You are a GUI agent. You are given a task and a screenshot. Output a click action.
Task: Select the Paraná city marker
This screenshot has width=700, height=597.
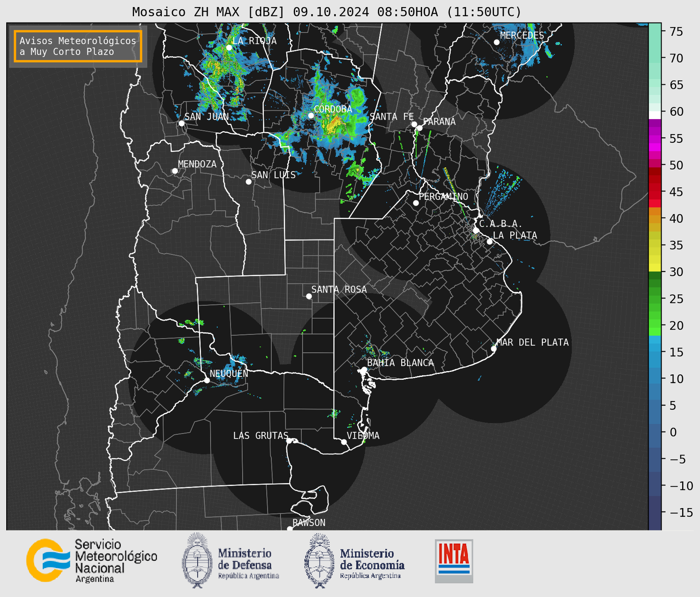click(420, 128)
